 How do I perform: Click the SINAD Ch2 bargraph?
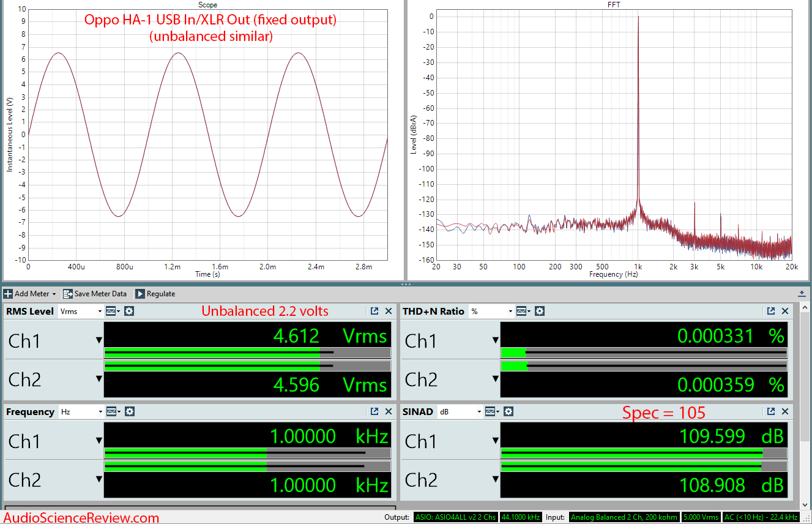pos(644,466)
